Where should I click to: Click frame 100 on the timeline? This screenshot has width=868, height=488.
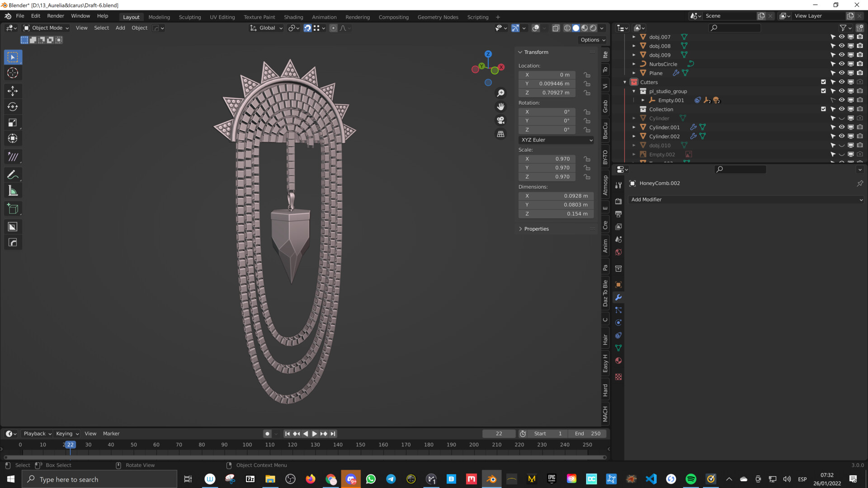tap(247, 445)
